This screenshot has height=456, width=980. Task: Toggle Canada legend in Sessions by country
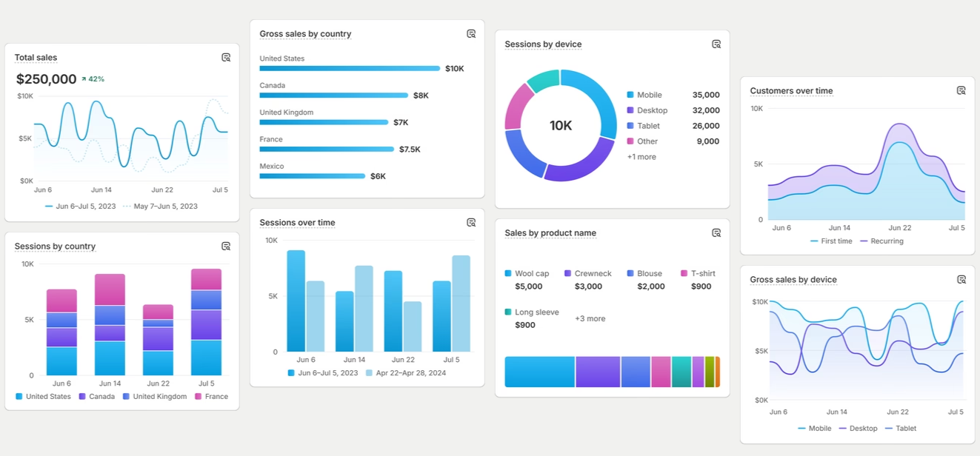97,397
